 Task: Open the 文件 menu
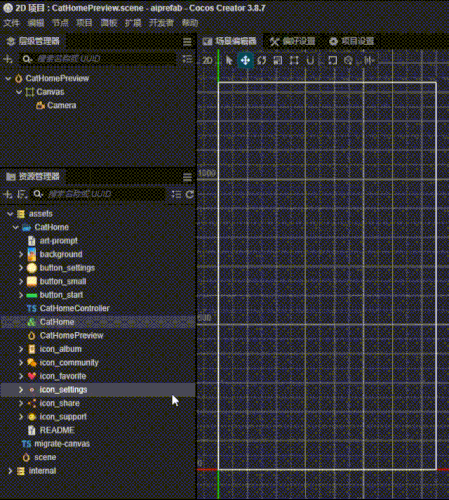[11, 23]
